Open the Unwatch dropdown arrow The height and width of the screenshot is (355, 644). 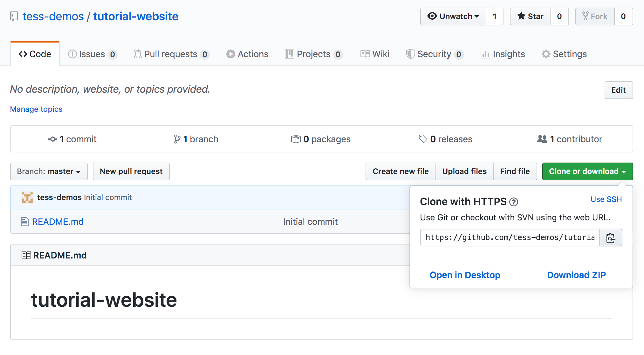477,16
